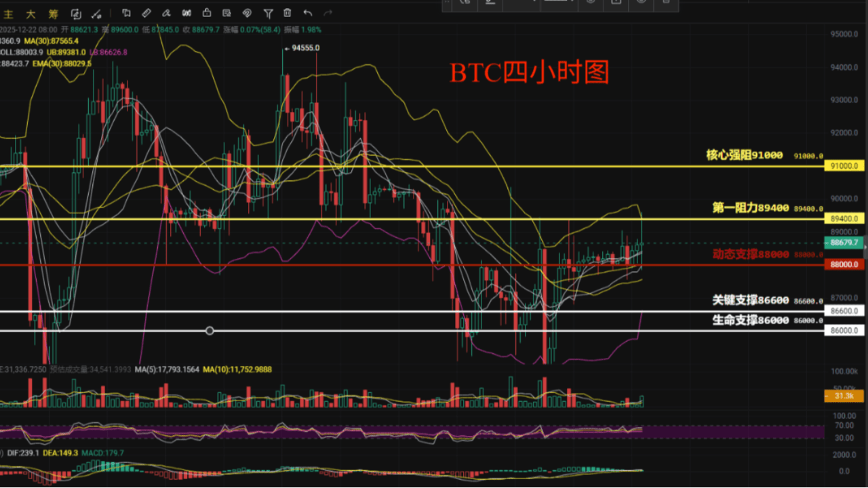Click the 89400.0 yellow price axis tag
868x488 pixels.
click(x=844, y=219)
